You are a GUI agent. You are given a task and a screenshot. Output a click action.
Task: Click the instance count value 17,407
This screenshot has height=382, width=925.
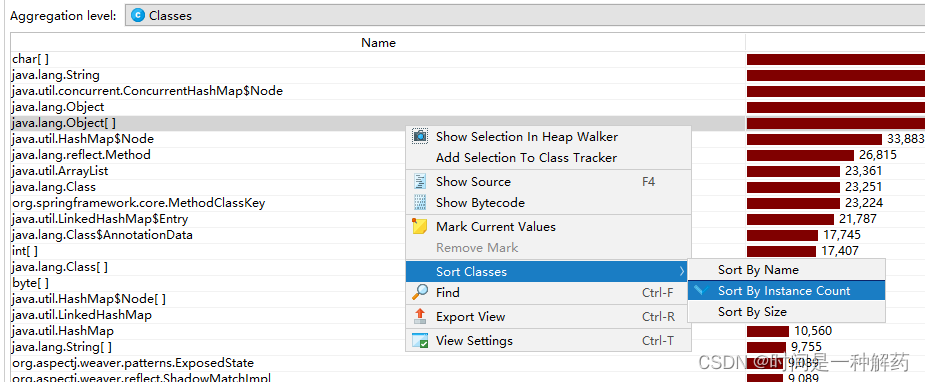tap(840, 251)
